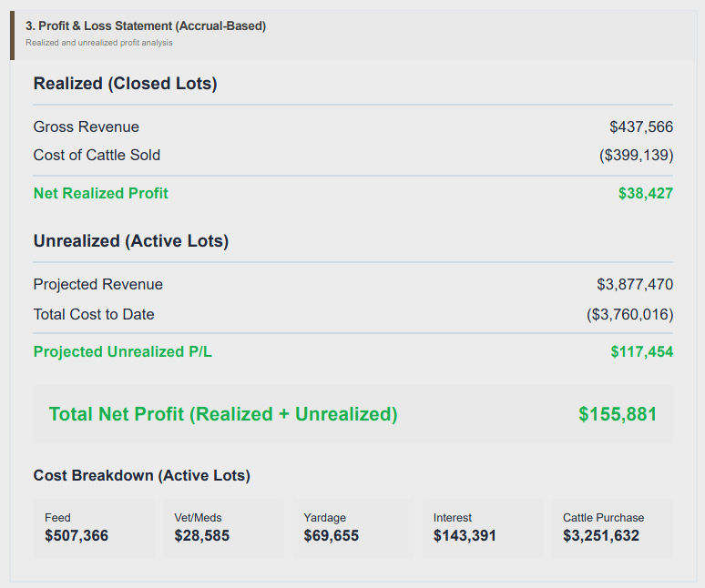Viewport: 705px width, 588px height.
Task: Click the Total Net Profit summary banner
Action: pos(352,414)
